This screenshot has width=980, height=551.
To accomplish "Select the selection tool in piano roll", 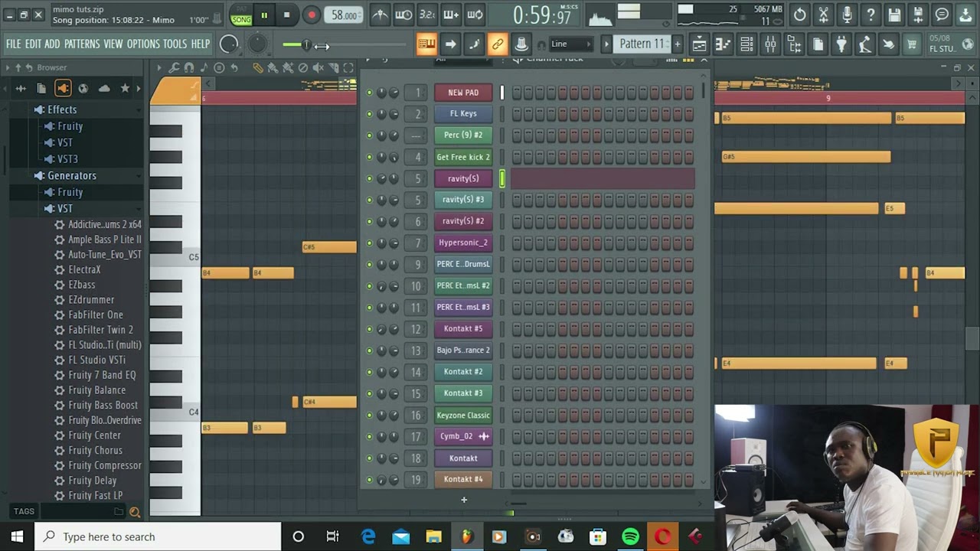I will click(349, 68).
